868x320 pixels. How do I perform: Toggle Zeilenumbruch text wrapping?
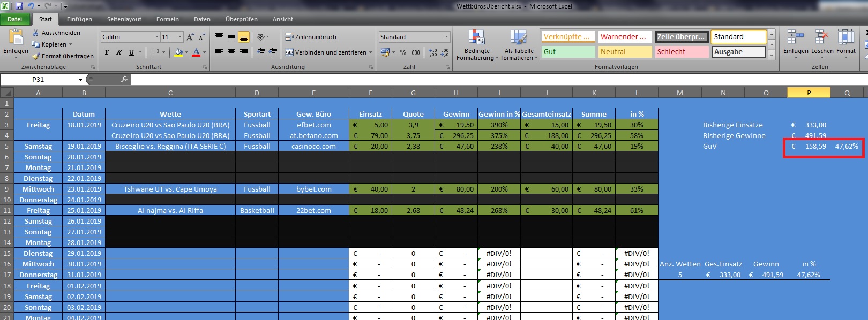(x=311, y=37)
